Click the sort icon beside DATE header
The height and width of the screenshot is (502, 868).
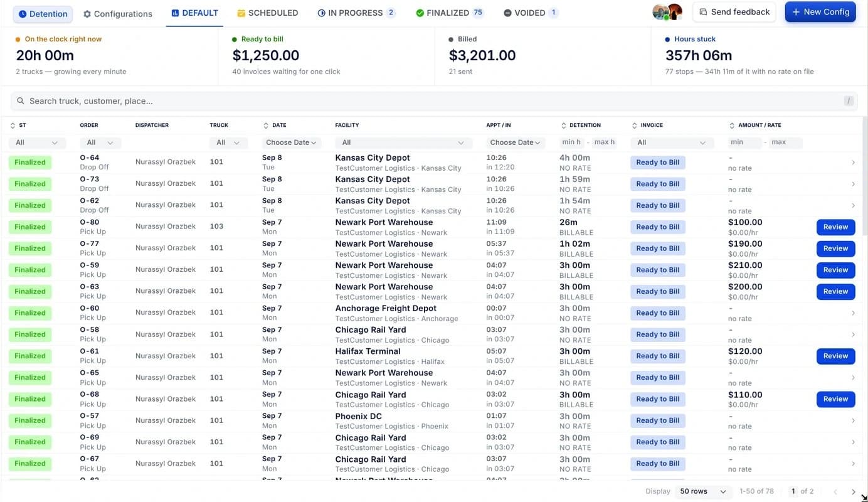[x=265, y=125]
